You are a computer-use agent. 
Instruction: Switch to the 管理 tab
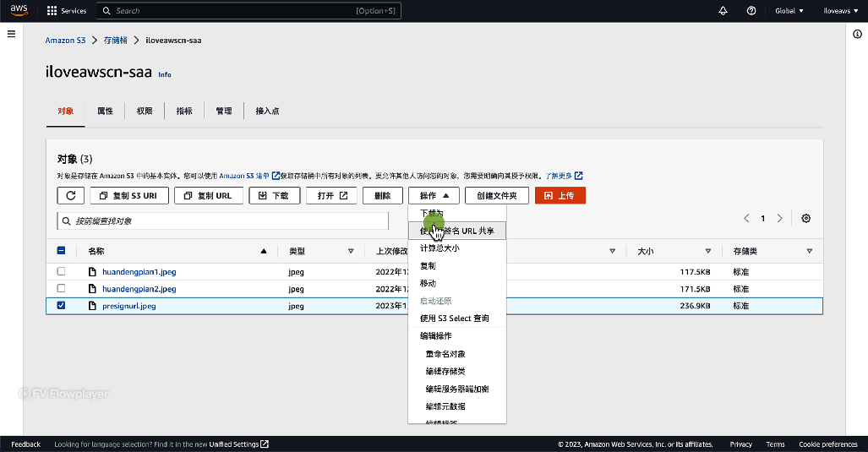tap(224, 112)
